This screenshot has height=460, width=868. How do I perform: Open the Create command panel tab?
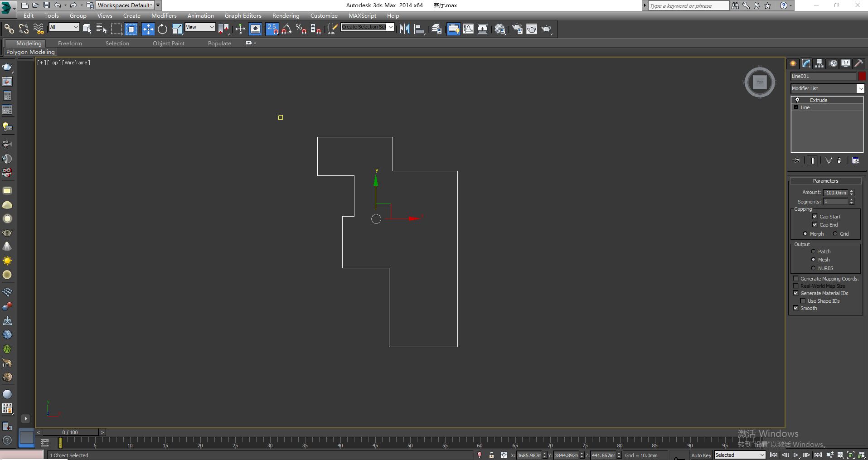click(x=793, y=63)
